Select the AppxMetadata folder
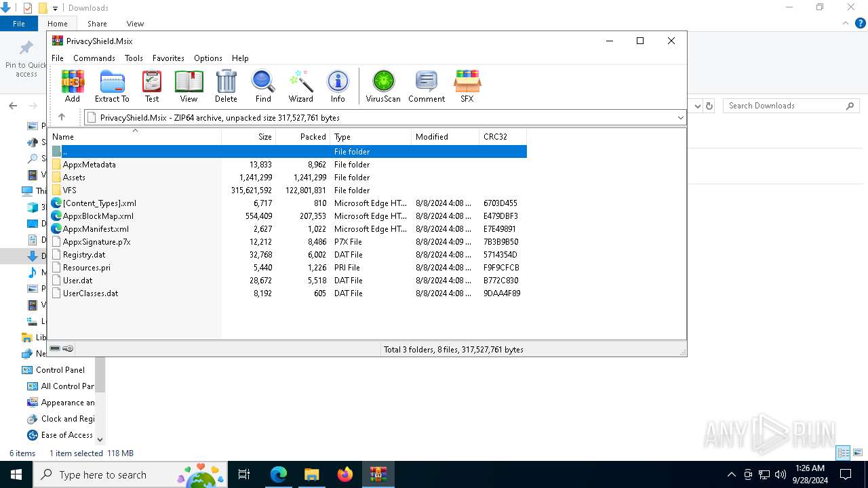Viewport: 868px width, 488px height. click(x=288, y=165)
